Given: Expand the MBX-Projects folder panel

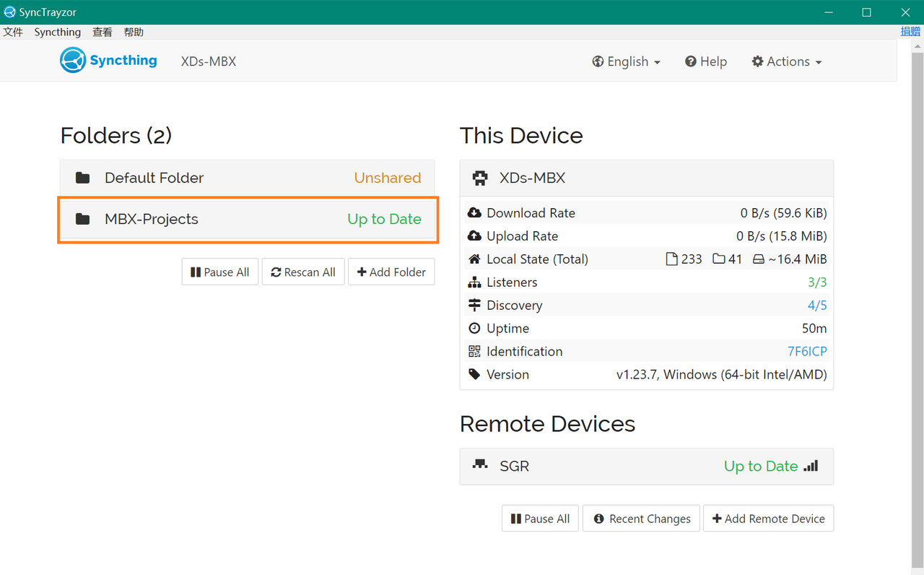Looking at the screenshot, I should click(248, 219).
